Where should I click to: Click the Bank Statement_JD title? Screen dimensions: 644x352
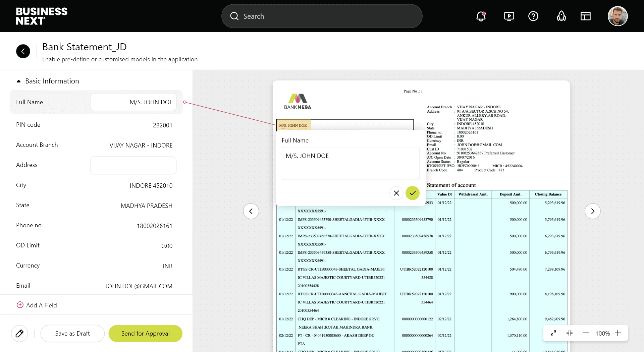85,47
